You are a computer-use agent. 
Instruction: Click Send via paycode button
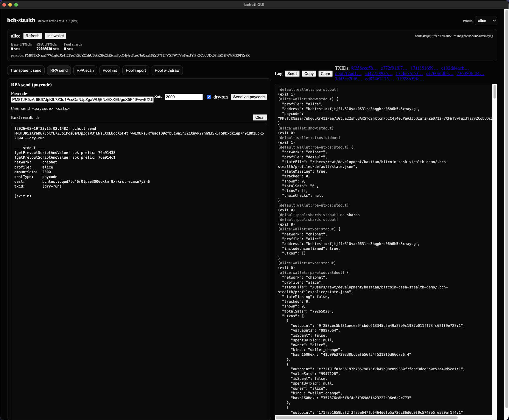tap(249, 97)
